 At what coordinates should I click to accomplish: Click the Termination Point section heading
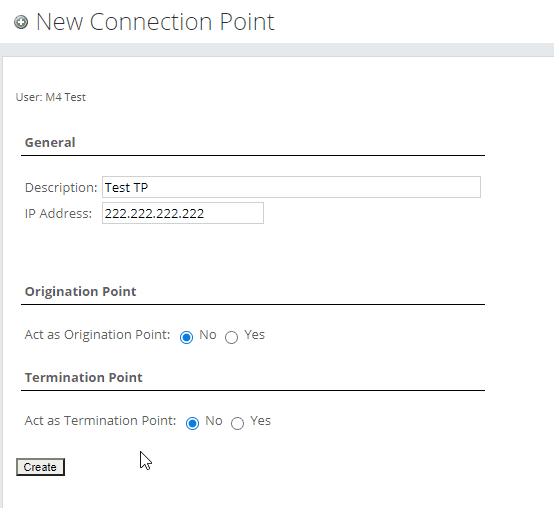coord(83,377)
